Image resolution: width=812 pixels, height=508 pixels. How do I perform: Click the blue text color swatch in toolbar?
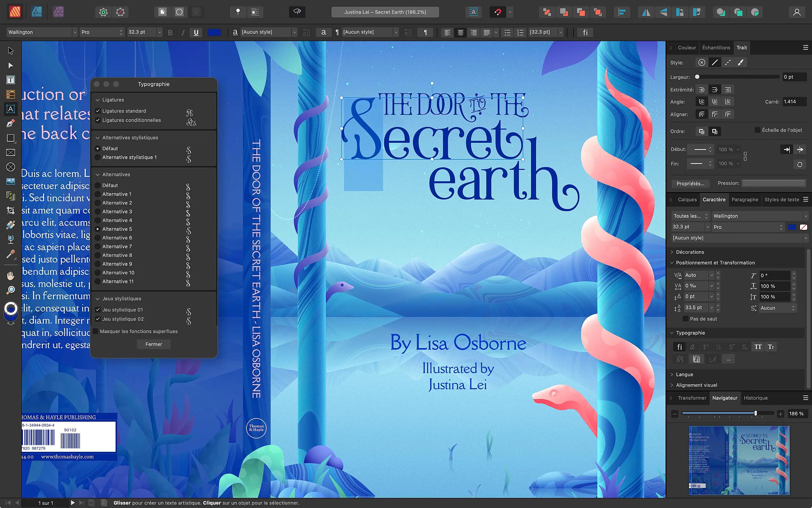click(x=214, y=32)
